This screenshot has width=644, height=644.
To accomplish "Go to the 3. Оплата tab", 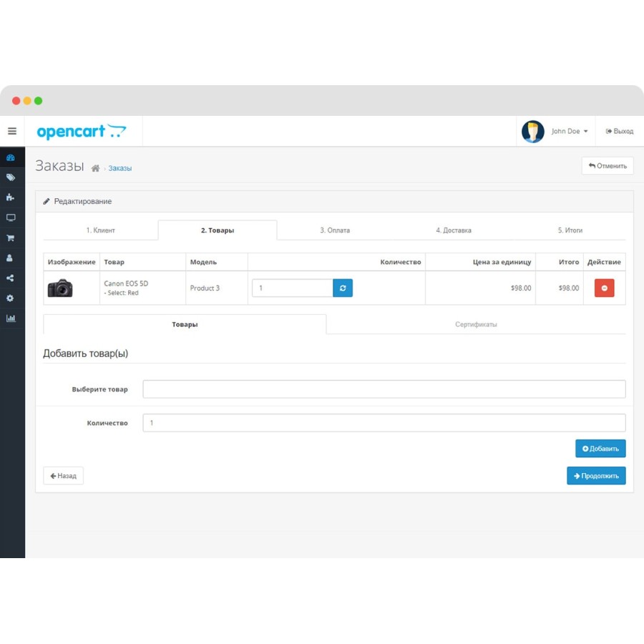I will coord(335,230).
